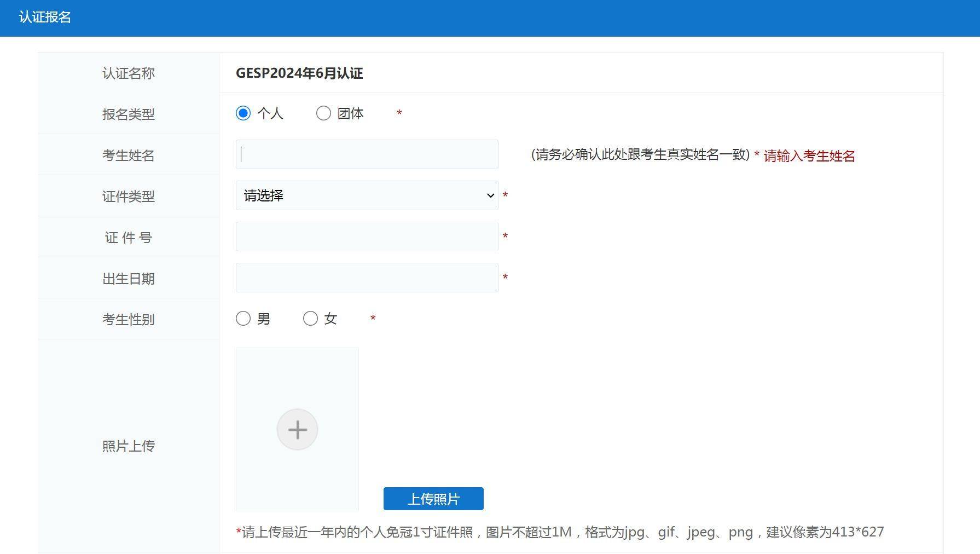Focus the 考生姓名 text field
Screen dimensions: 980x554
click(x=367, y=154)
